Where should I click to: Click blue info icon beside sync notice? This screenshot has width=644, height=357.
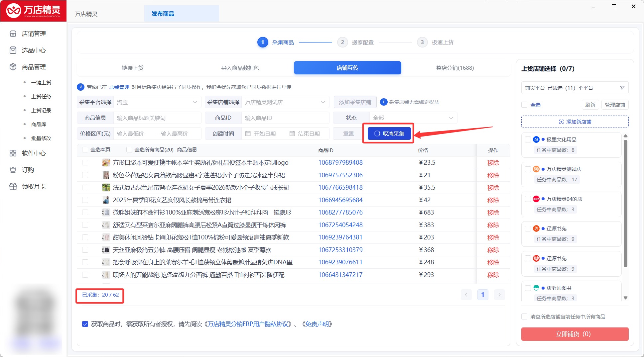click(x=80, y=87)
